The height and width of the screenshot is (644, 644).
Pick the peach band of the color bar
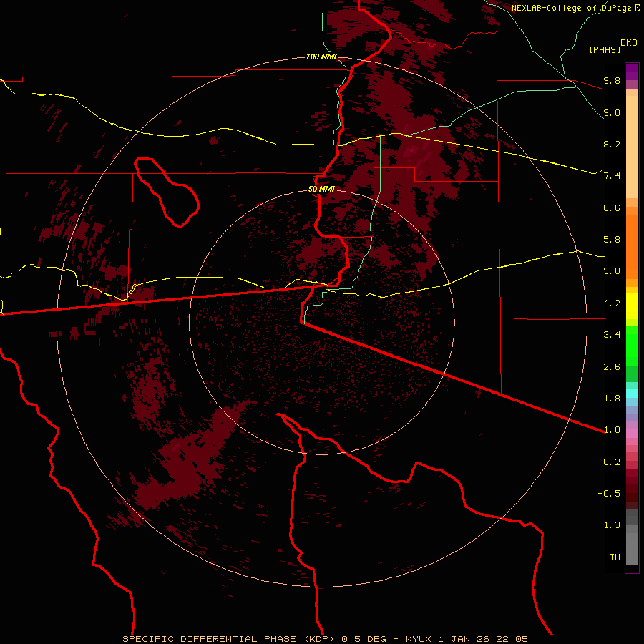point(632,147)
